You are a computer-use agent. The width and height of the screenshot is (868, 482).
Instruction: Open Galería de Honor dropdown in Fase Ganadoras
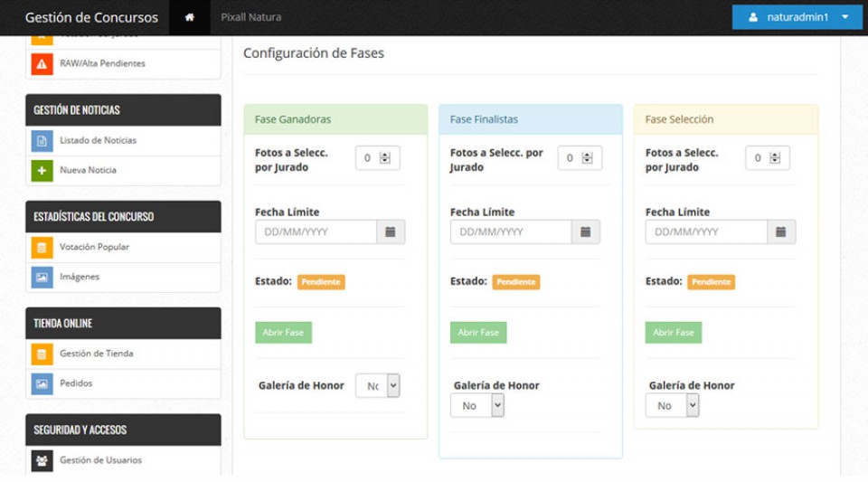pyautogui.click(x=378, y=386)
